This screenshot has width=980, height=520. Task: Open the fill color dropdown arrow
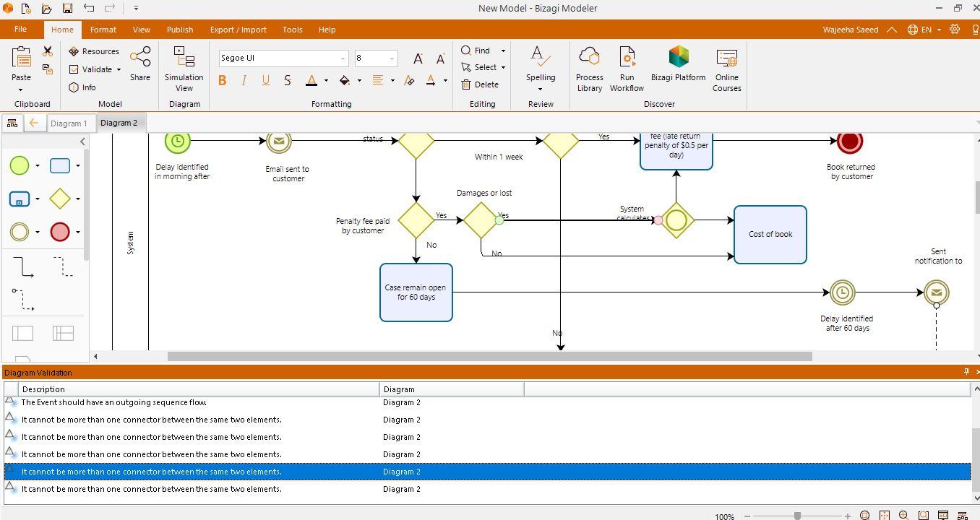click(359, 81)
